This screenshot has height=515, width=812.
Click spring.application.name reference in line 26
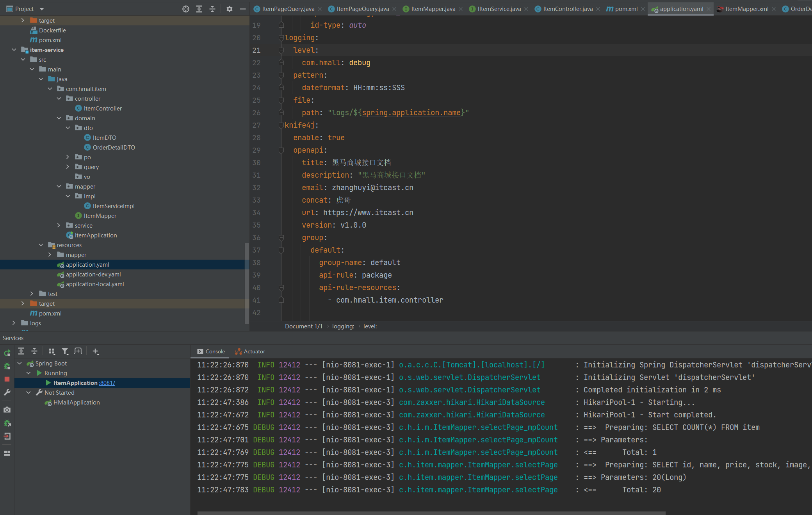[411, 113]
